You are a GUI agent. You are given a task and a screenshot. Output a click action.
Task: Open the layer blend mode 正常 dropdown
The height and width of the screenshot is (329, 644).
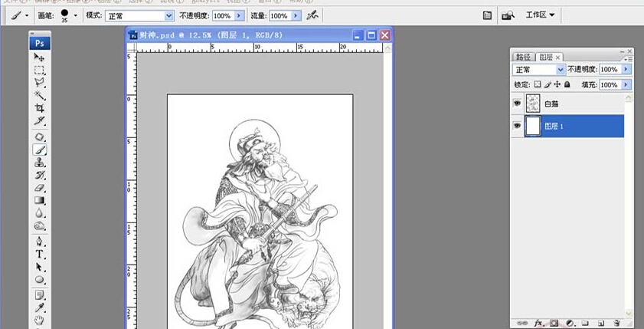click(538, 70)
